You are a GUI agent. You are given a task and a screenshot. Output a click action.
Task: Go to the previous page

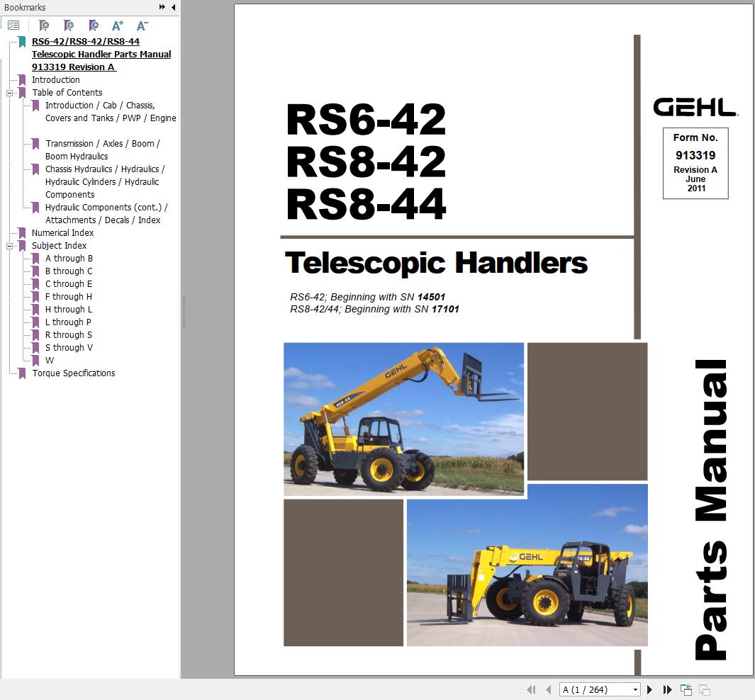(549, 689)
